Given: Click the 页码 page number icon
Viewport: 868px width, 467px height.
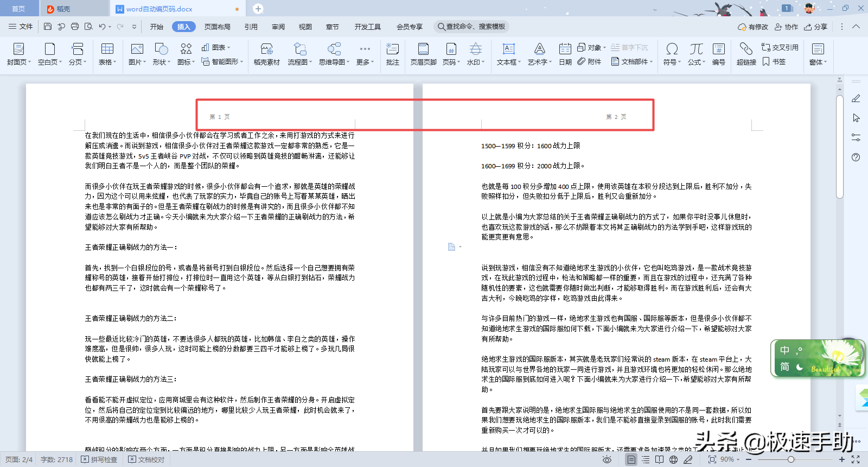Looking at the screenshot, I should coord(451,49).
